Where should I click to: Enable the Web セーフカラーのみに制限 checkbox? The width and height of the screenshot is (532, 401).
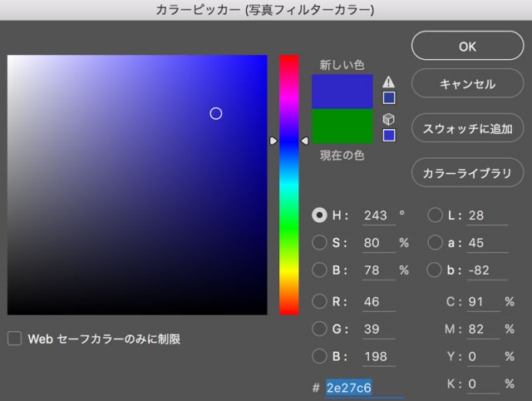14,339
